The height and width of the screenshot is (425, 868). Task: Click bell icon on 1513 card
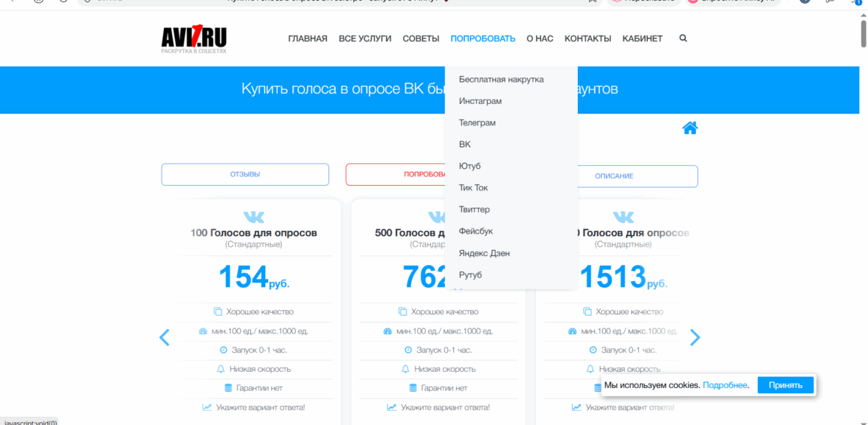(590, 369)
